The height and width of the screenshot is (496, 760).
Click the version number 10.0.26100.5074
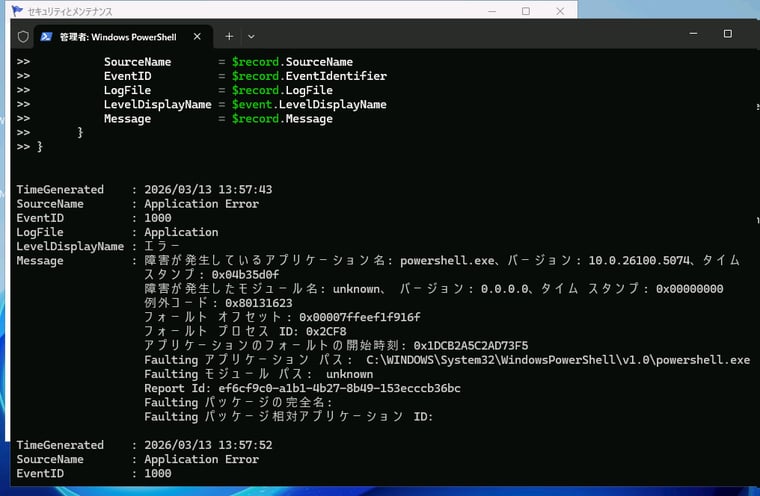[639, 260]
